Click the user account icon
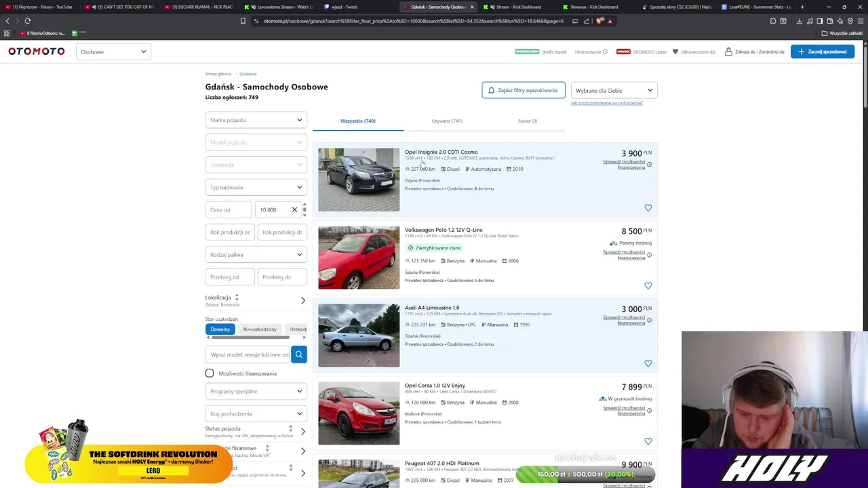Viewport: 868px width, 488px height. (x=728, y=52)
